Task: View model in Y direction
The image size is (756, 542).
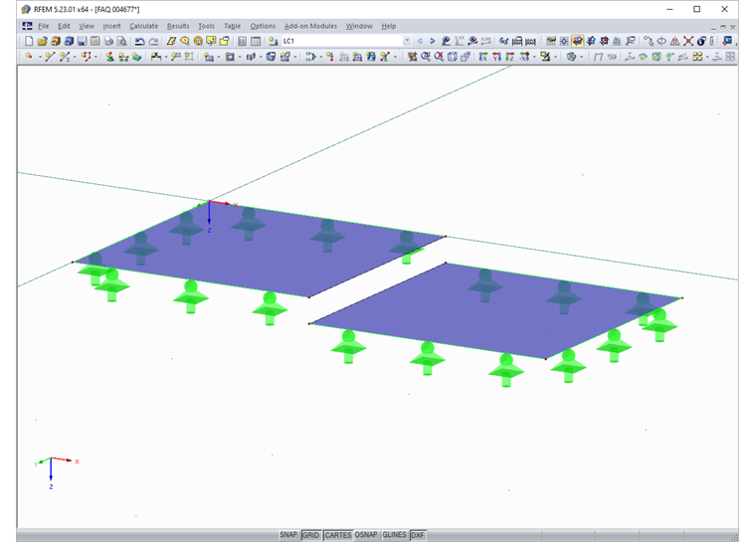Action: coord(496,57)
